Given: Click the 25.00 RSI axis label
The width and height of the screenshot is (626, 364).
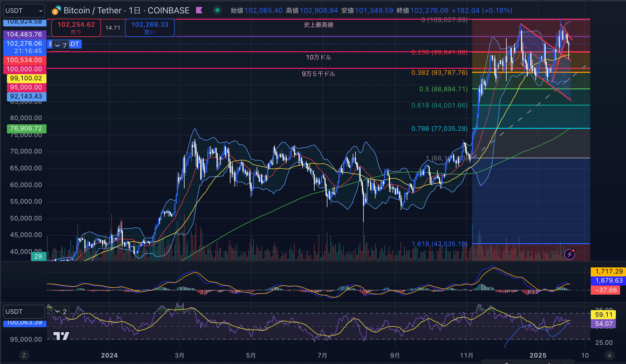Looking at the screenshot, I should [x=604, y=342].
